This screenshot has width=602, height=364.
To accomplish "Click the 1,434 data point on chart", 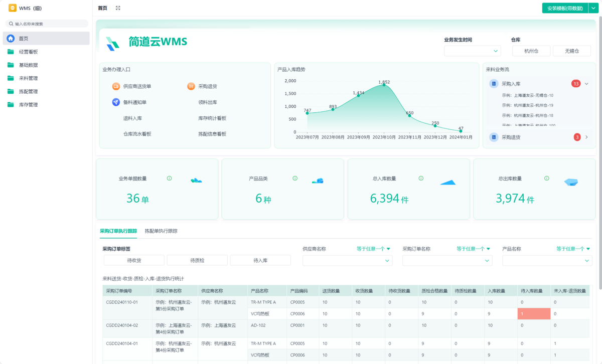I will pos(358,95).
